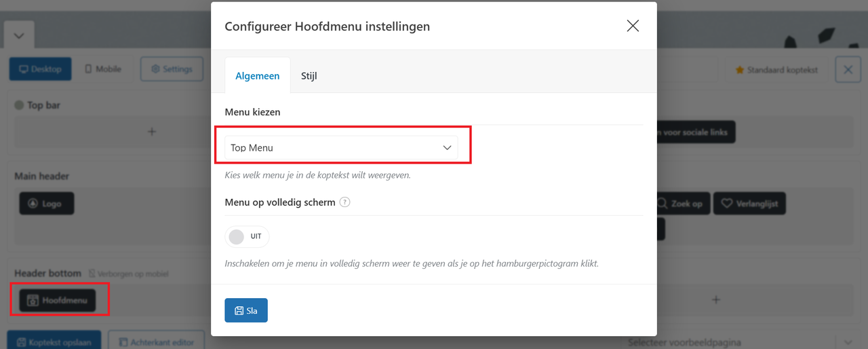The image size is (868, 349).
Task: Click the Logo element in Main header
Action: click(46, 204)
